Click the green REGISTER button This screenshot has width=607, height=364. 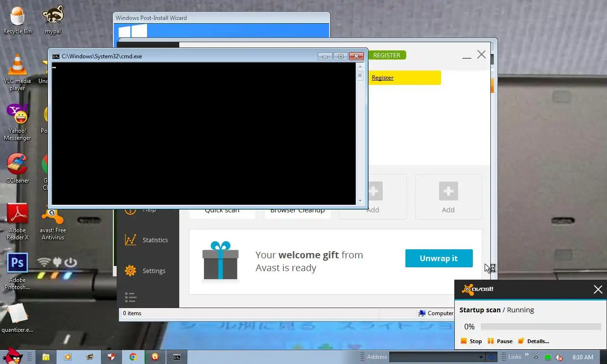[387, 55]
